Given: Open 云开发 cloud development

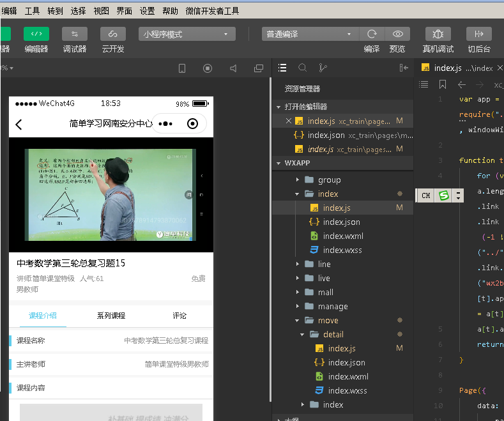Looking at the screenshot, I should coord(113,34).
